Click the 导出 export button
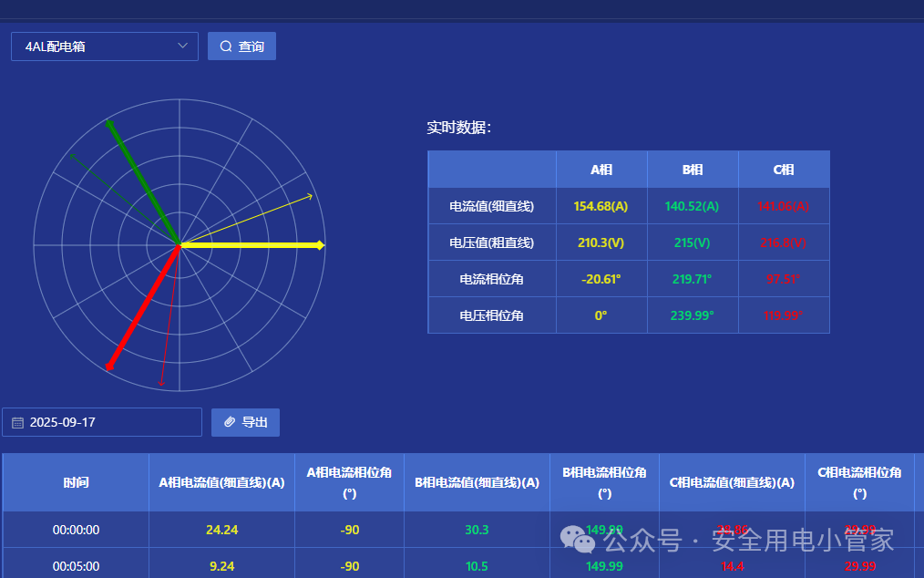 (x=245, y=422)
